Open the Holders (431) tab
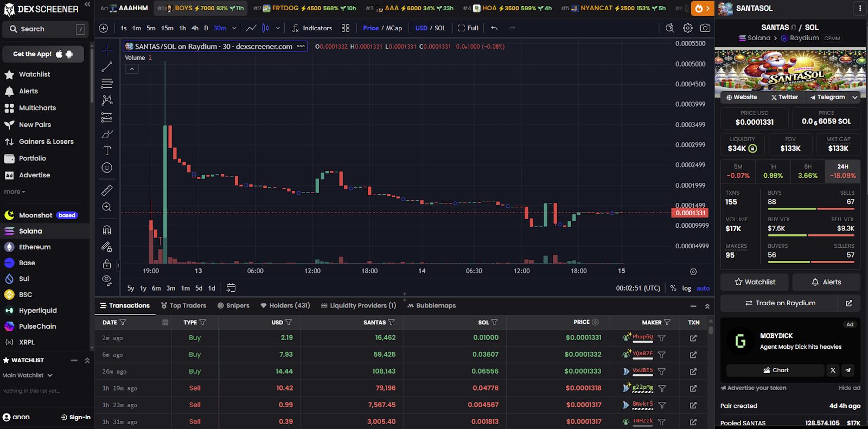 pyautogui.click(x=285, y=306)
